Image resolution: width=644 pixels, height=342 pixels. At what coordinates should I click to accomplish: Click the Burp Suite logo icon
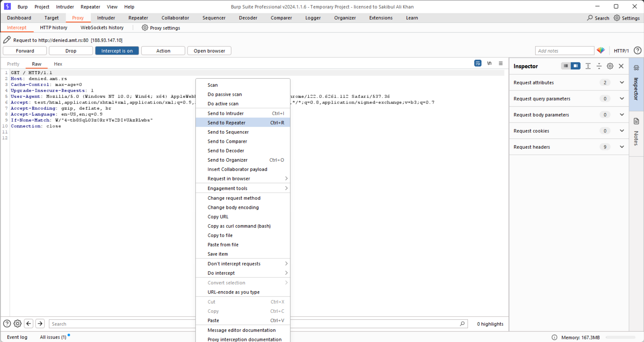pos(7,6)
